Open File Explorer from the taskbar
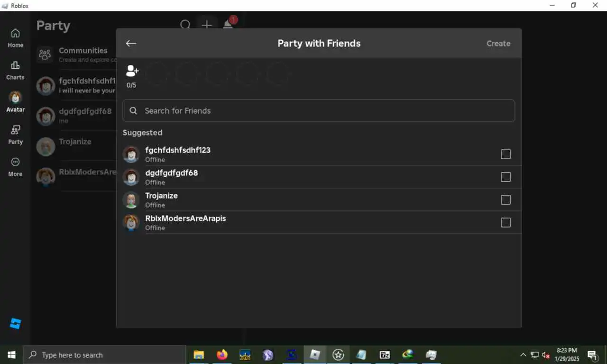Image resolution: width=607 pixels, height=364 pixels. point(199,355)
